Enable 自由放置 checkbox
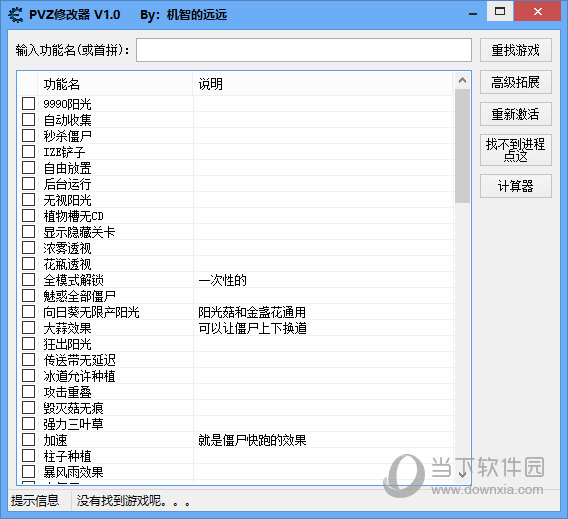568x519 pixels. click(28, 168)
